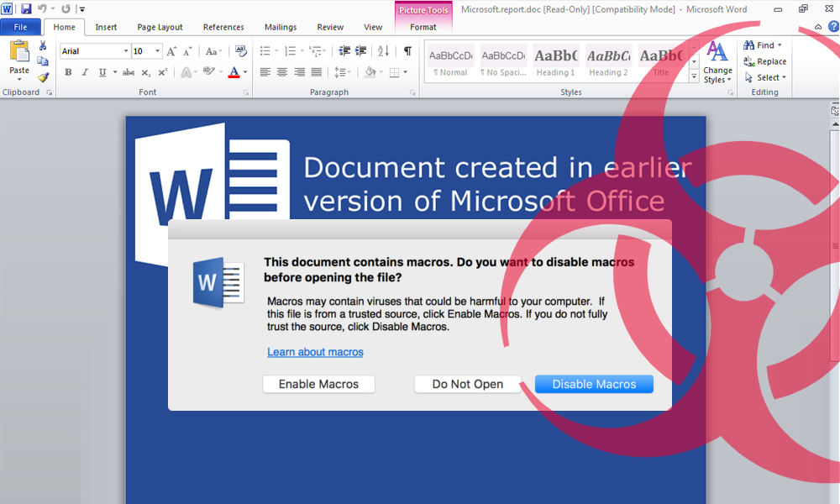Apply the Heading 2 style
The width and height of the screenshot is (840, 504).
[x=608, y=63]
